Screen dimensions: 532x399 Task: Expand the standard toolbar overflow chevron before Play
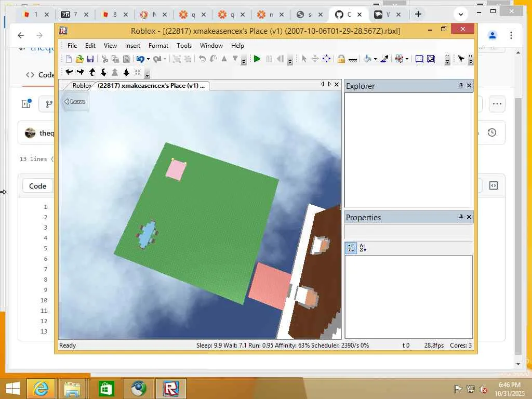tap(244, 60)
